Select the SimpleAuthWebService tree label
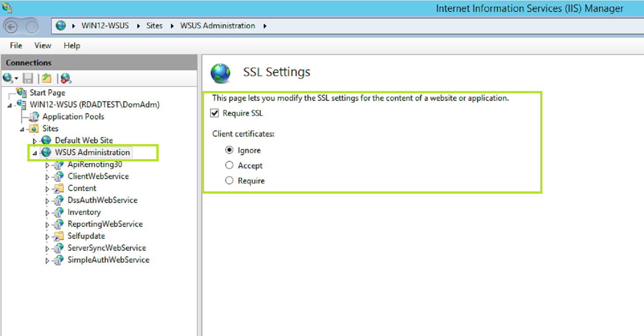644x336 pixels. click(x=108, y=260)
